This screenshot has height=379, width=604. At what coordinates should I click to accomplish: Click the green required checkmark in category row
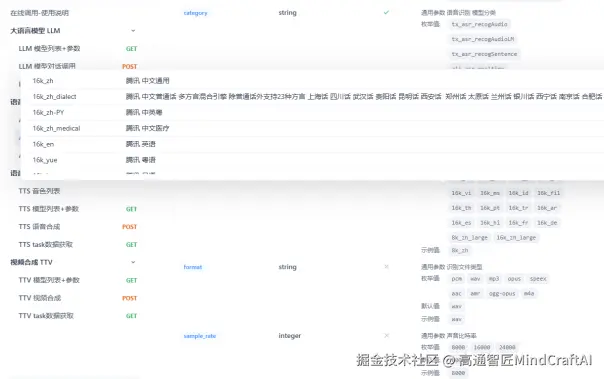click(x=386, y=12)
